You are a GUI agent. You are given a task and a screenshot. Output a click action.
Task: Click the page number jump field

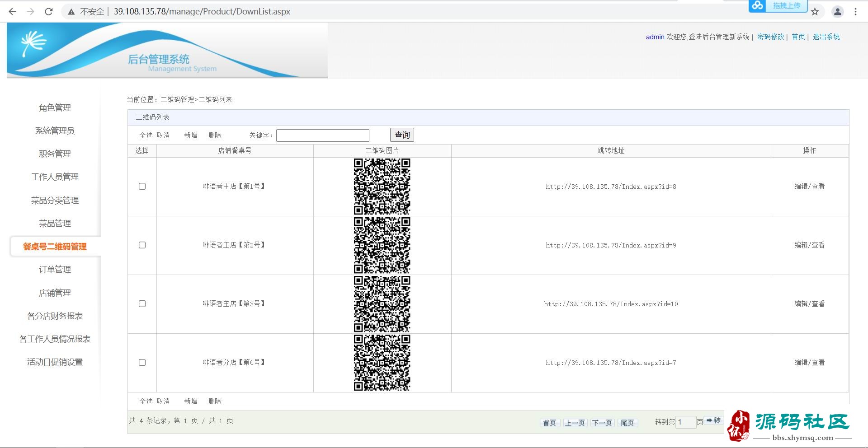pyautogui.click(x=686, y=422)
